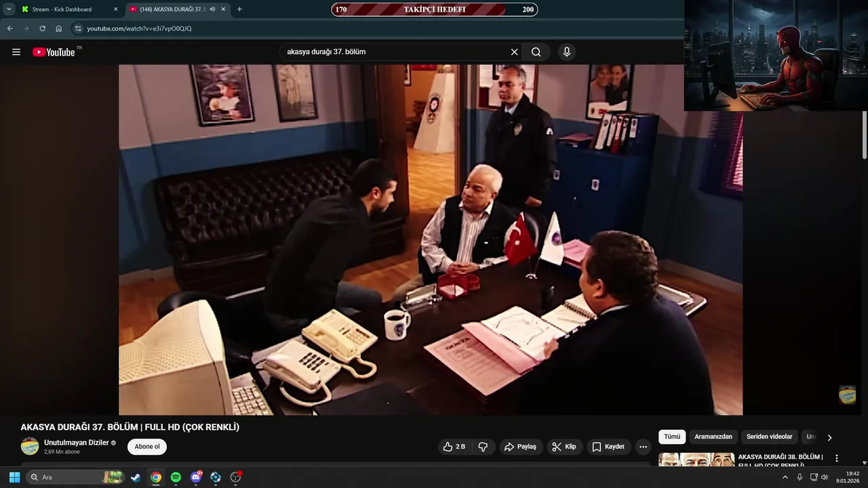Click the TAKİPÇİ HEDEFI follower goal bar
The width and height of the screenshot is (868, 488).
click(x=434, y=9)
